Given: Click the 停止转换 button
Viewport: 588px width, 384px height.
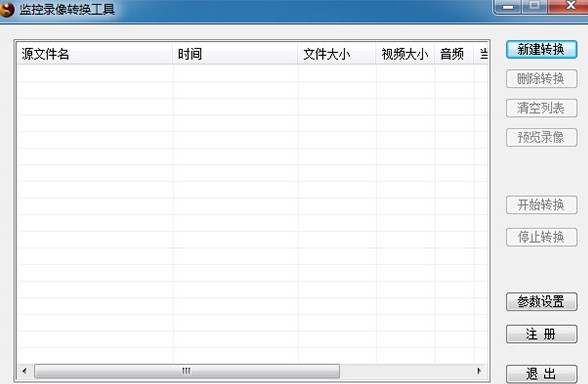Looking at the screenshot, I should point(541,237).
